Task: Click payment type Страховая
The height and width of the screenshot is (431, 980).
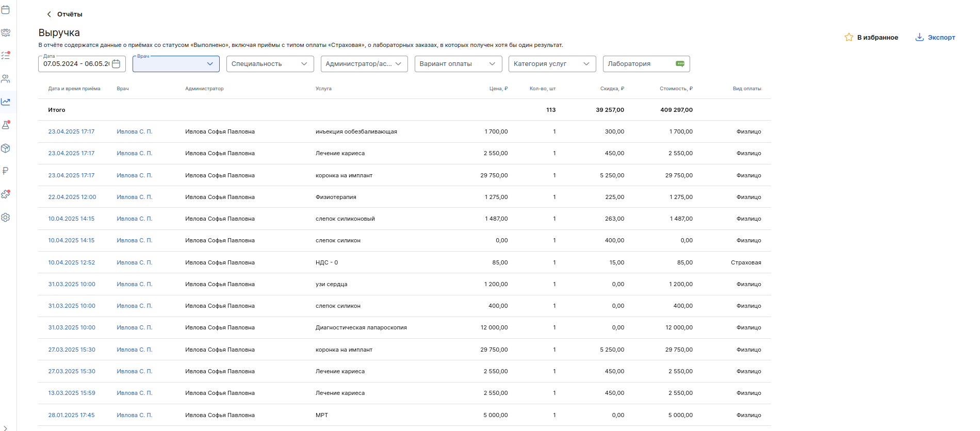Action: [x=746, y=262]
